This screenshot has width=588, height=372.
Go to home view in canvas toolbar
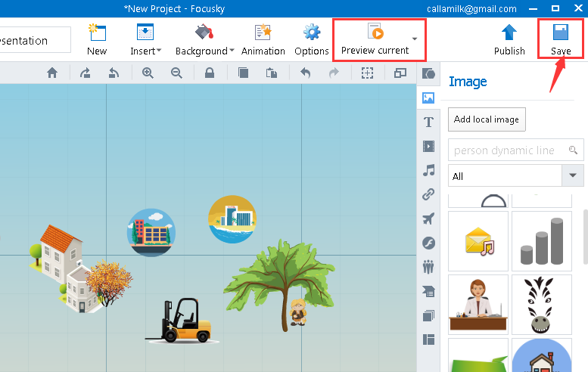52,73
